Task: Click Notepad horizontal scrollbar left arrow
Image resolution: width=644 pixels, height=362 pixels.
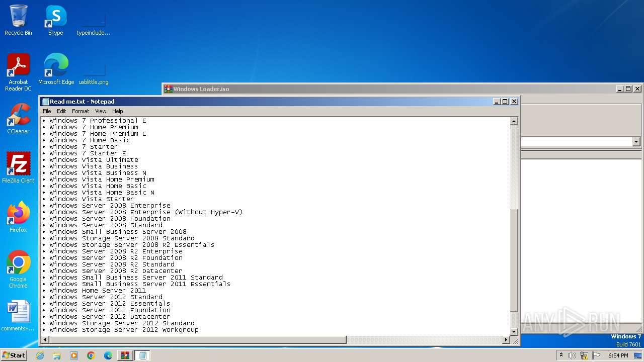Action: click(45, 340)
